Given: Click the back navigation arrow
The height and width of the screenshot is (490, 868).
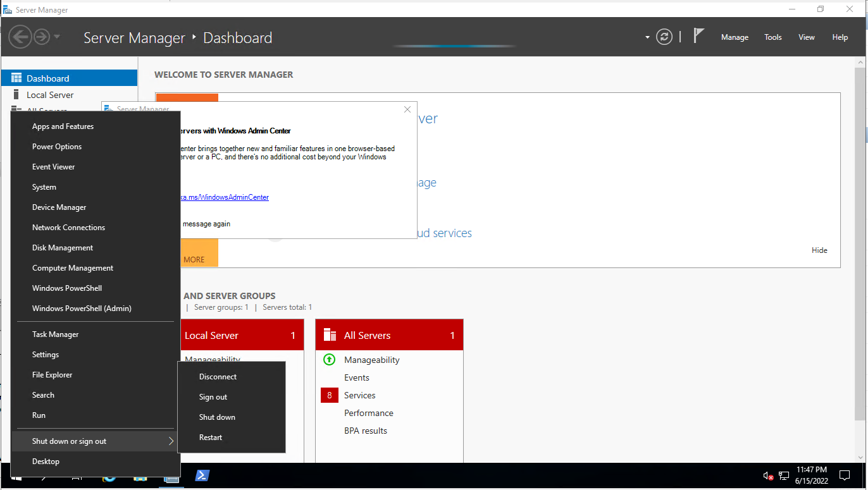Looking at the screenshot, I should coord(20,37).
